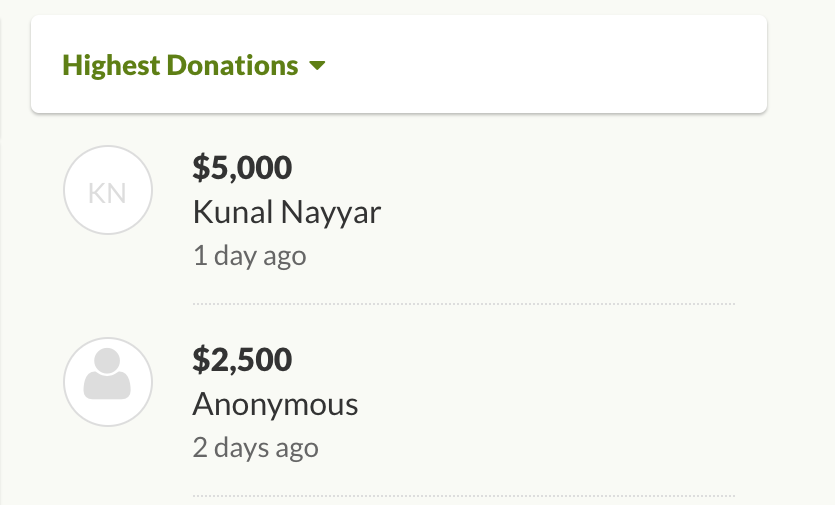Click the dotted divider below the Anonymous donation

tap(463, 495)
